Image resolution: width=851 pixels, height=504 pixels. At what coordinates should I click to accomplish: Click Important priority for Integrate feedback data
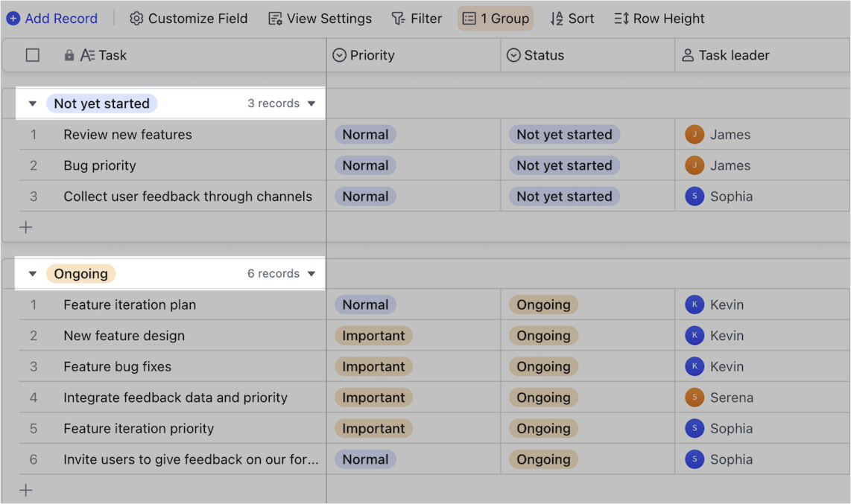tap(373, 398)
